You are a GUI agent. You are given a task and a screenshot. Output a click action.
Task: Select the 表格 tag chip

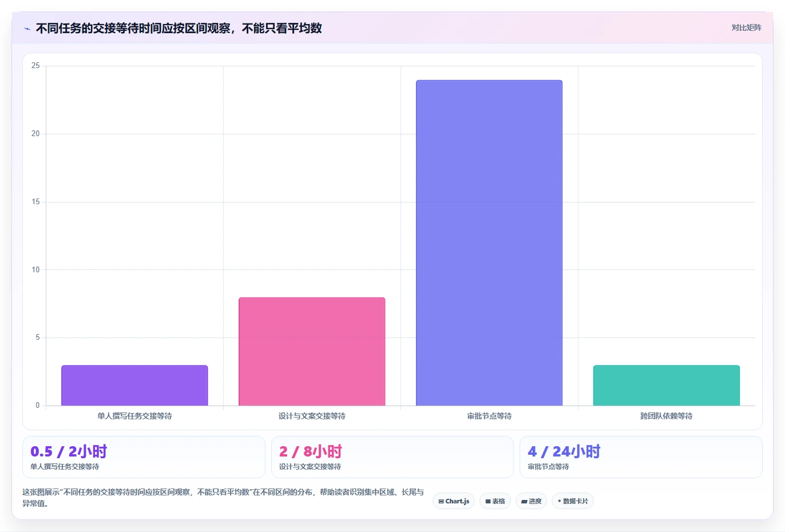click(x=495, y=501)
